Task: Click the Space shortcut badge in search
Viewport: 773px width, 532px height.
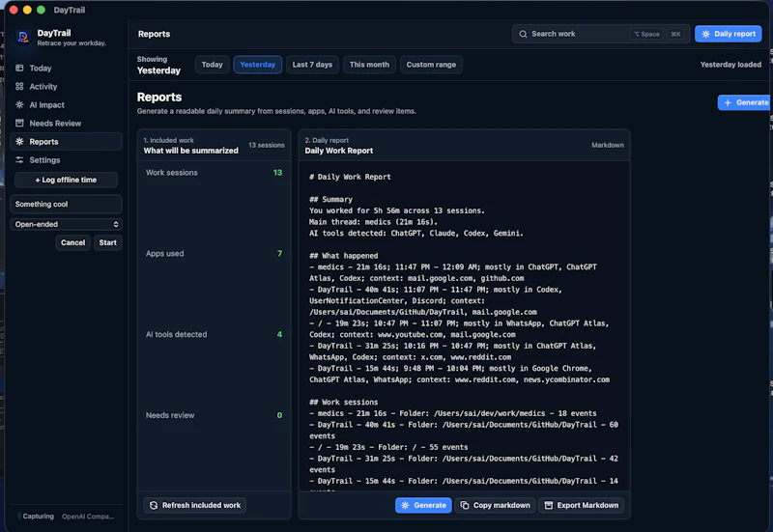Action: coord(646,34)
